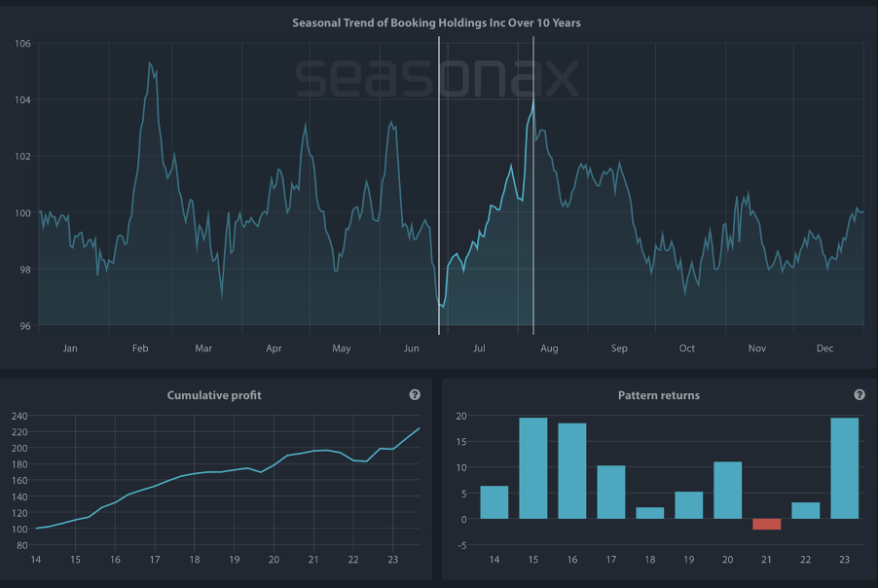Click the '160' value on Cumulative profit axis
Viewport: 878px width, 588px height.
pos(19,481)
